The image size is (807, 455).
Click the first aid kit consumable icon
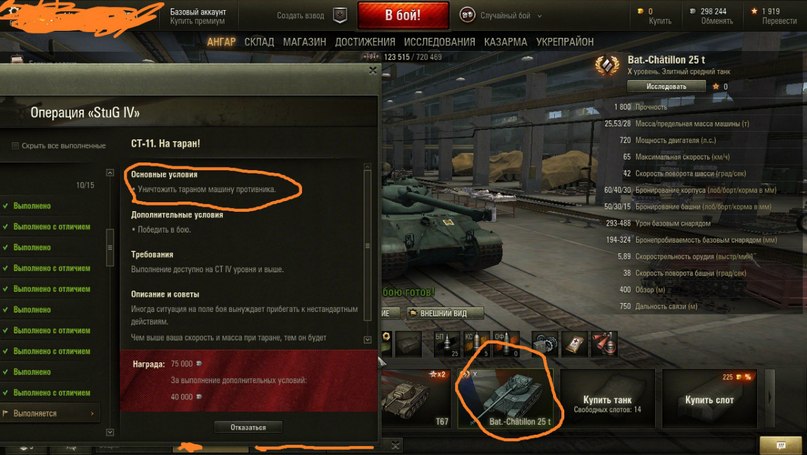coord(574,344)
